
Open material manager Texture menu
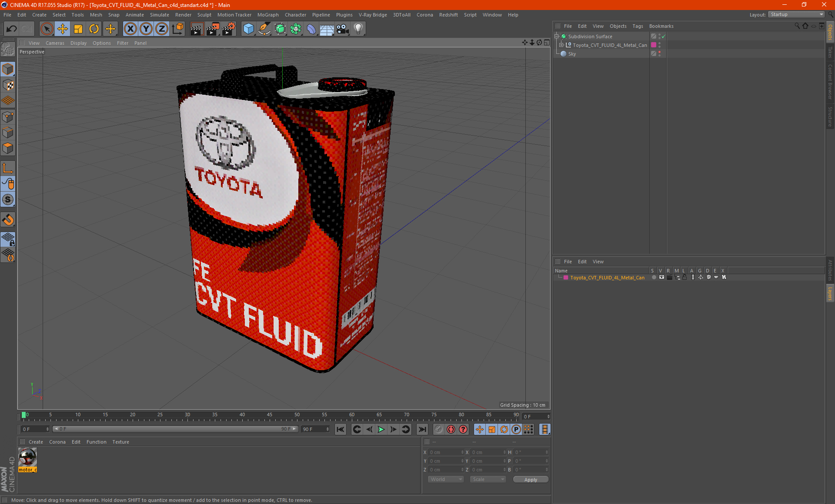click(120, 442)
